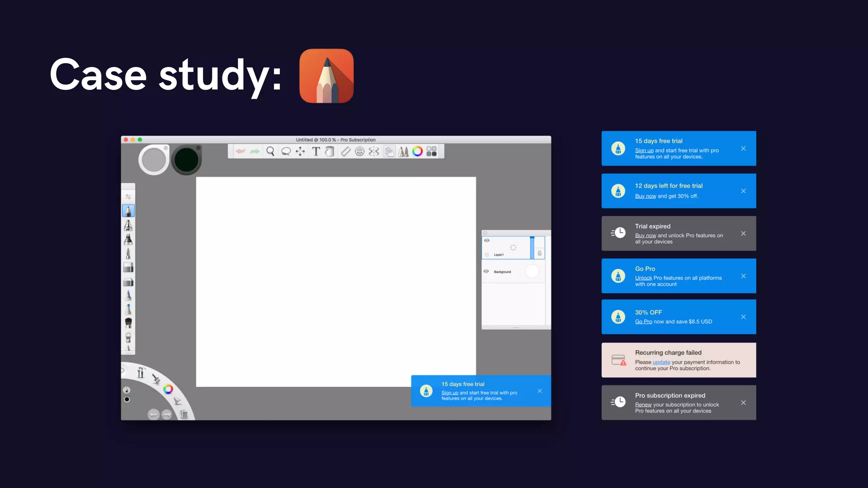Click the Sketchbook app logo
The width and height of the screenshot is (868, 488).
(326, 76)
